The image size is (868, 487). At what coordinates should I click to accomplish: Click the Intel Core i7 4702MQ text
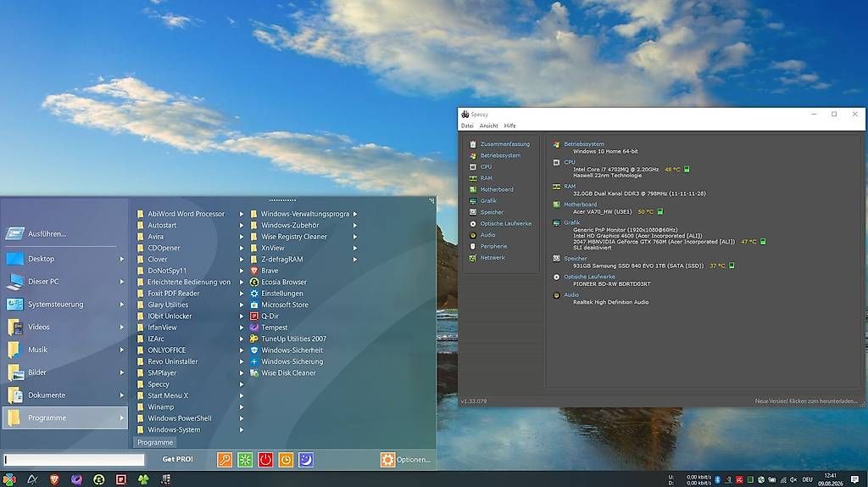click(615, 170)
